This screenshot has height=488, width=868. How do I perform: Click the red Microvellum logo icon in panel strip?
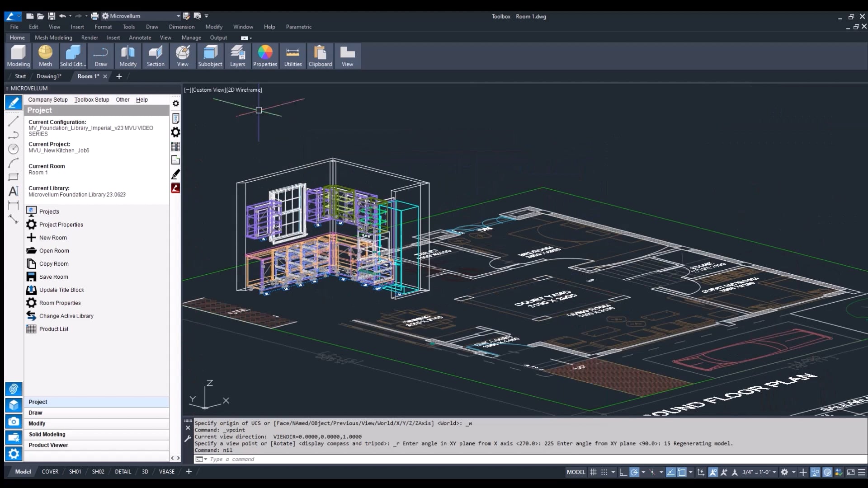(175, 188)
